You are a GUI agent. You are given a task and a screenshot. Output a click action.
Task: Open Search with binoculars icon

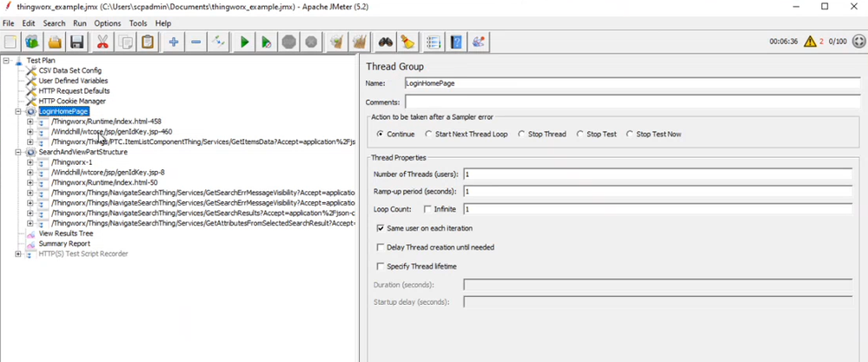click(385, 42)
